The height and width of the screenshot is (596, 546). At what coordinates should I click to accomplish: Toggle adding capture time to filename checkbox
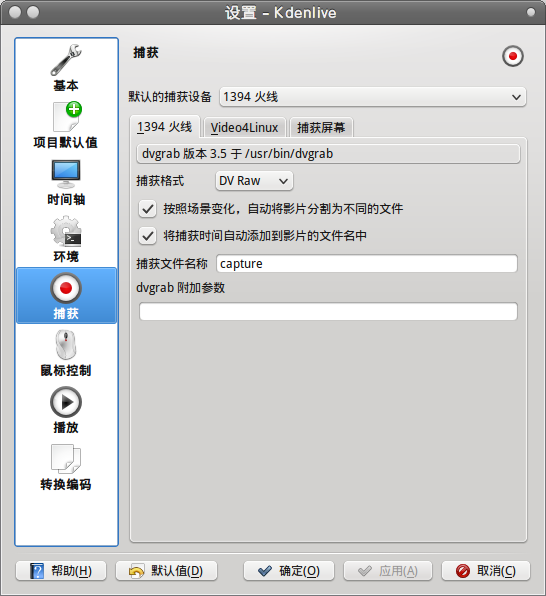(x=148, y=236)
